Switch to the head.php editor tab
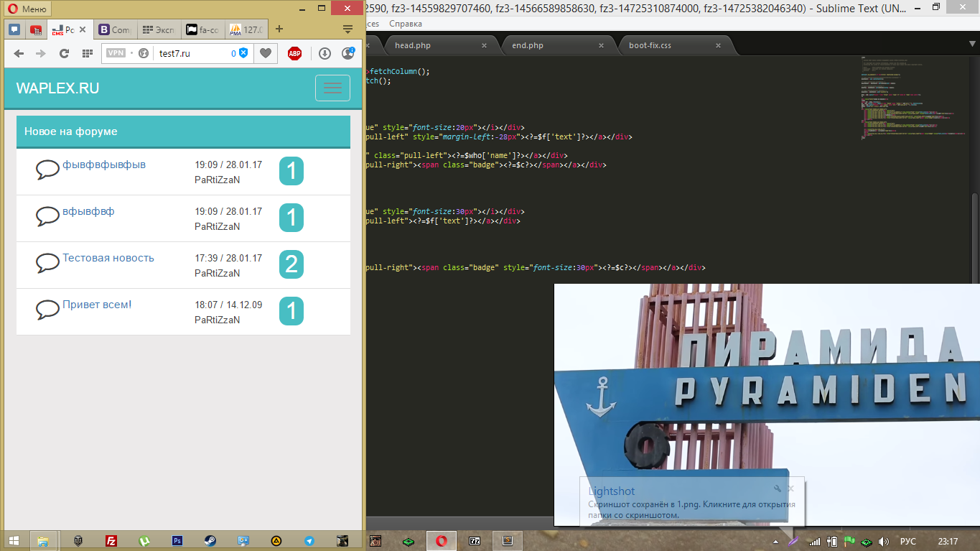This screenshot has height=551, width=980. click(x=413, y=45)
